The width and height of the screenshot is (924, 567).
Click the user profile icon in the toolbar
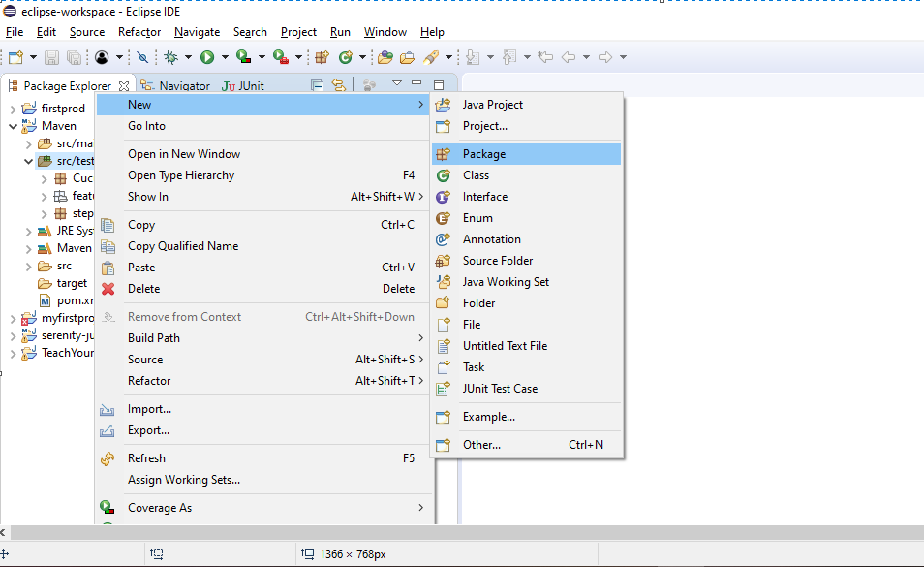tap(104, 56)
